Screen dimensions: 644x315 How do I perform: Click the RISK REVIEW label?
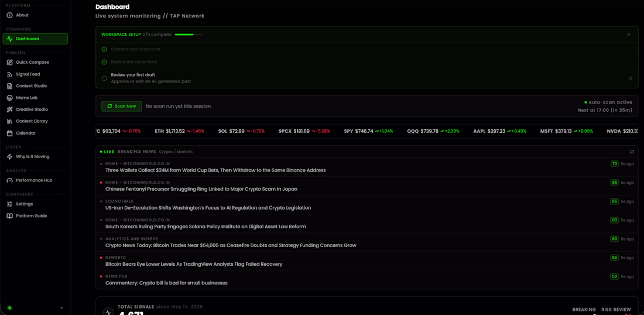616,310
